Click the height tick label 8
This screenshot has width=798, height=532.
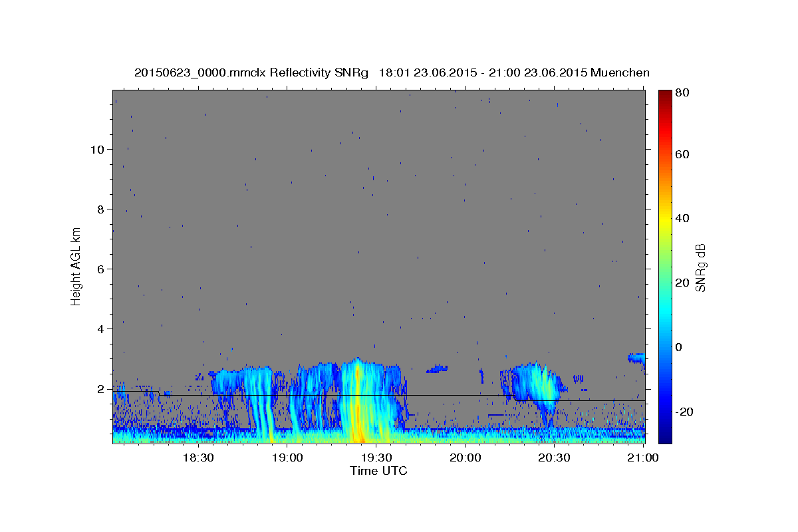(x=101, y=209)
